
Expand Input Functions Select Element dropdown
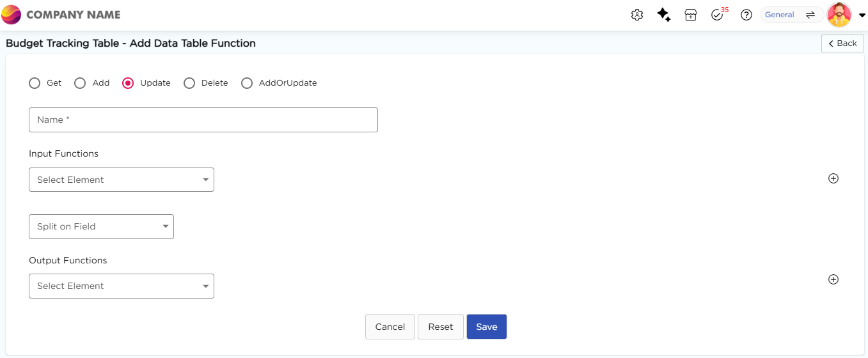122,180
